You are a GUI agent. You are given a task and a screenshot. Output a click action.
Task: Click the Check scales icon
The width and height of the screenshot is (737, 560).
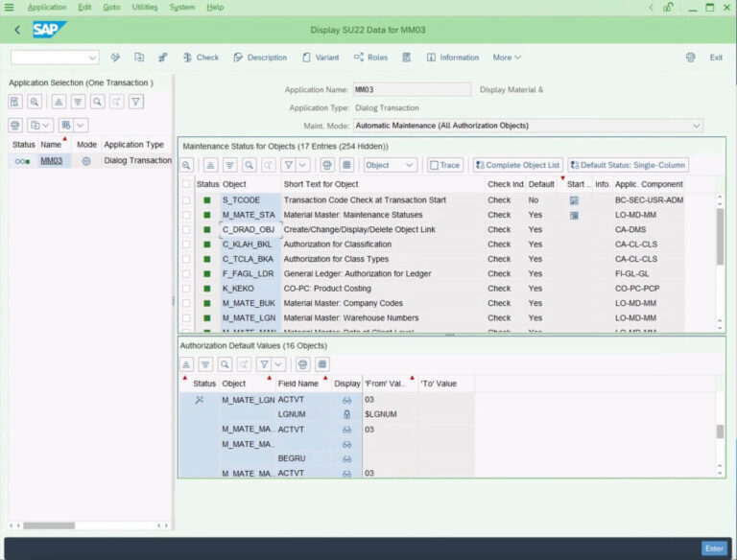[187, 58]
